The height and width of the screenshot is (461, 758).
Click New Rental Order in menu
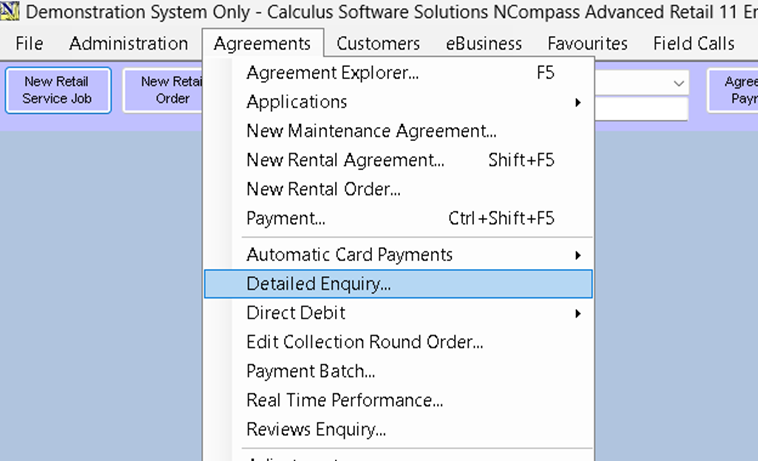click(x=323, y=189)
